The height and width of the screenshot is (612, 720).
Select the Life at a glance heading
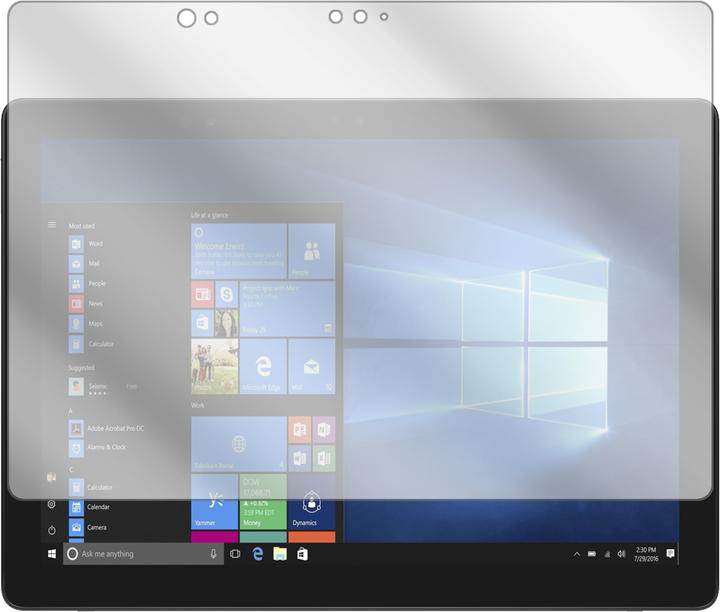pyautogui.click(x=209, y=215)
